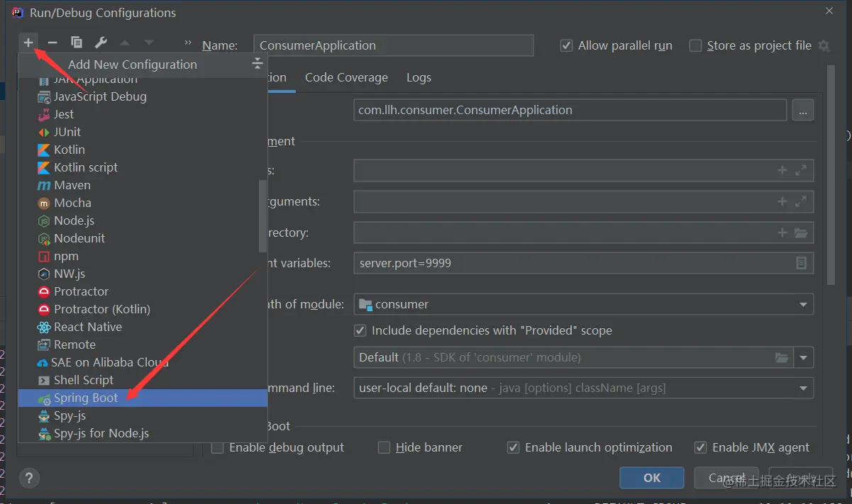
Task: Open the JRE dropdown arrow
Action: [804, 357]
